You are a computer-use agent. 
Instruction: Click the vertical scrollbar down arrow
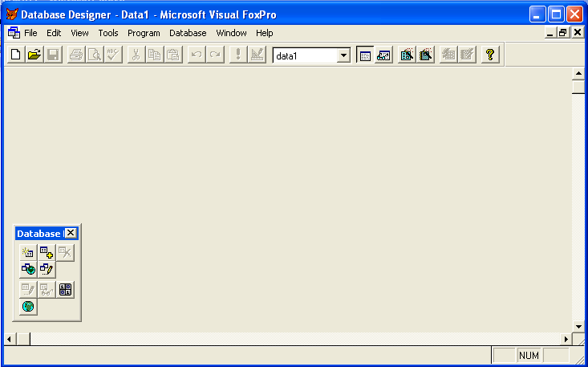click(x=578, y=326)
